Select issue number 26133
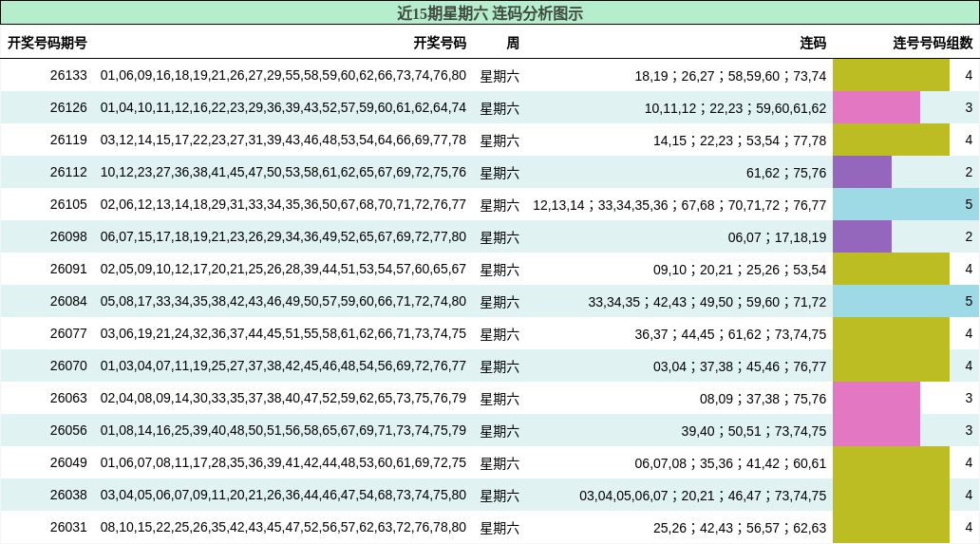 pyautogui.click(x=68, y=76)
